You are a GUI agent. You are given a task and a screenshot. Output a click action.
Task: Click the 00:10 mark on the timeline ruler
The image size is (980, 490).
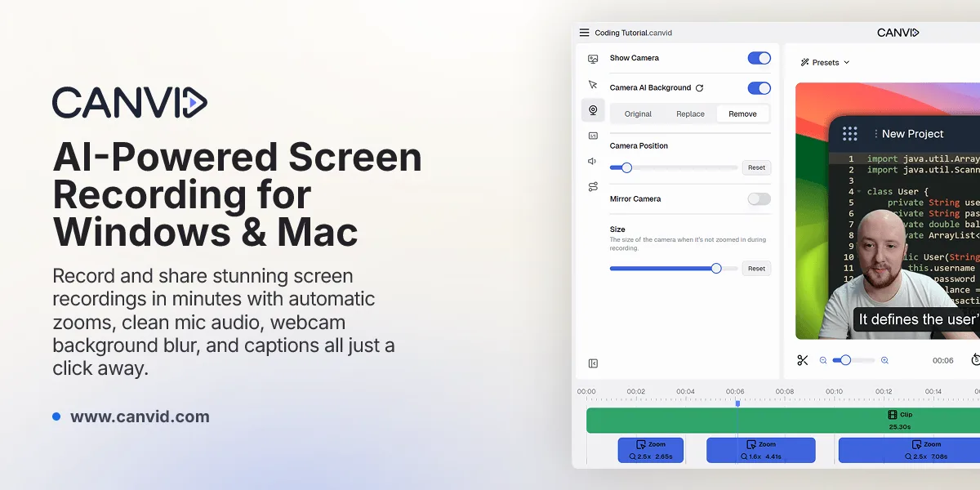click(x=835, y=392)
